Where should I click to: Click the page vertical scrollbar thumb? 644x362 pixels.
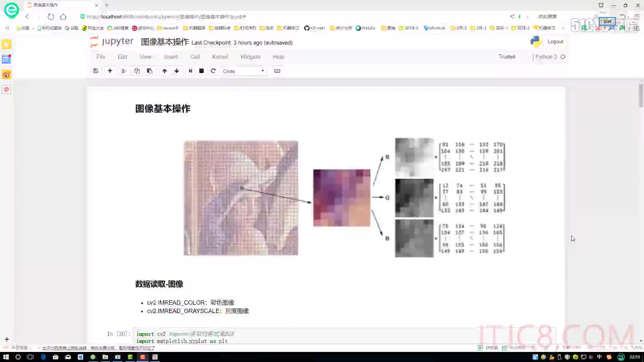pos(641,96)
